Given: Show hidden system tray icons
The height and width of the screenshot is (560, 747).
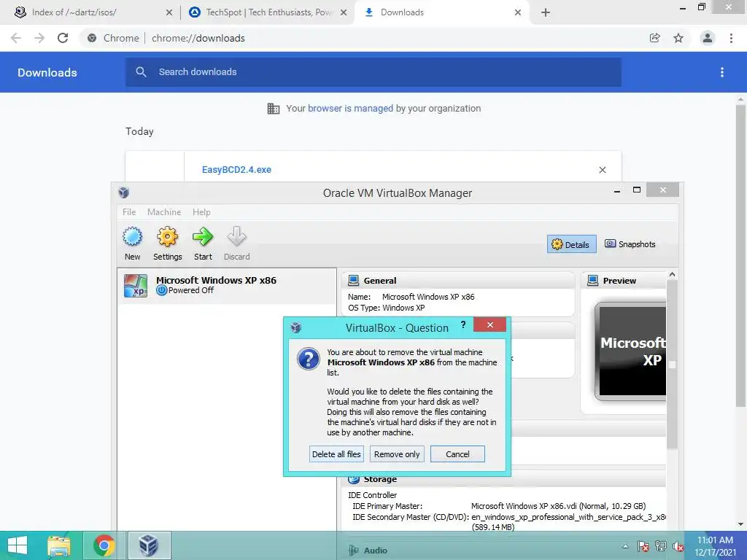Looking at the screenshot, I should tap(625, 546).
